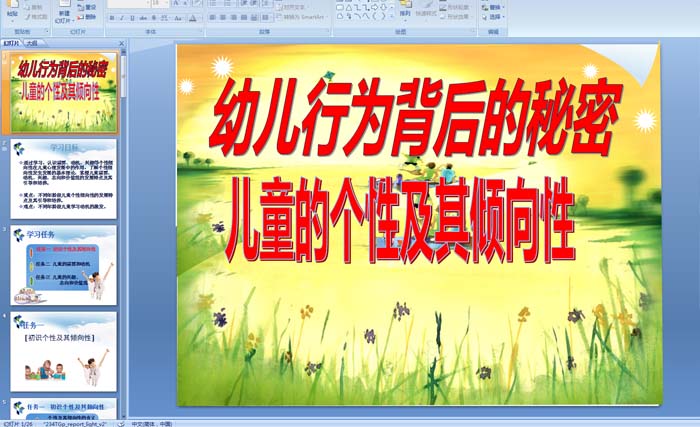Close the slide thumbnail pane
This screenshot has height=427, width=700.
pyautogui.click(x=121, y=43)
